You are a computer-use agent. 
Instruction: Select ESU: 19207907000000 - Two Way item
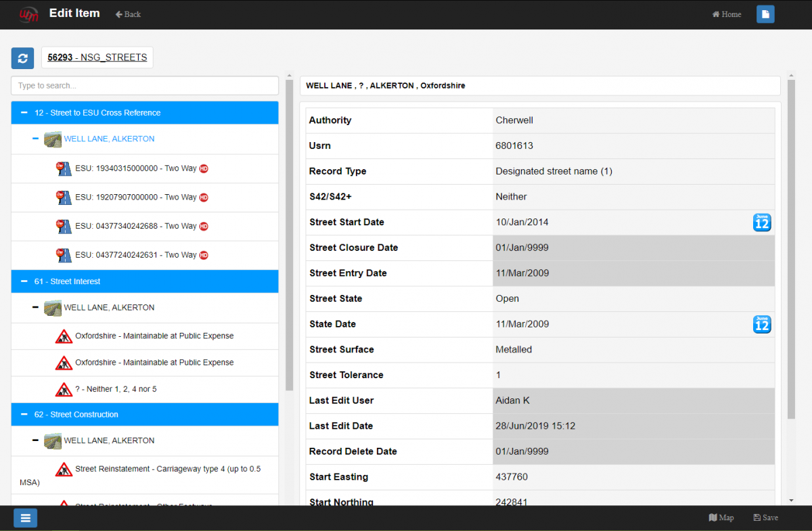[135, 198]
